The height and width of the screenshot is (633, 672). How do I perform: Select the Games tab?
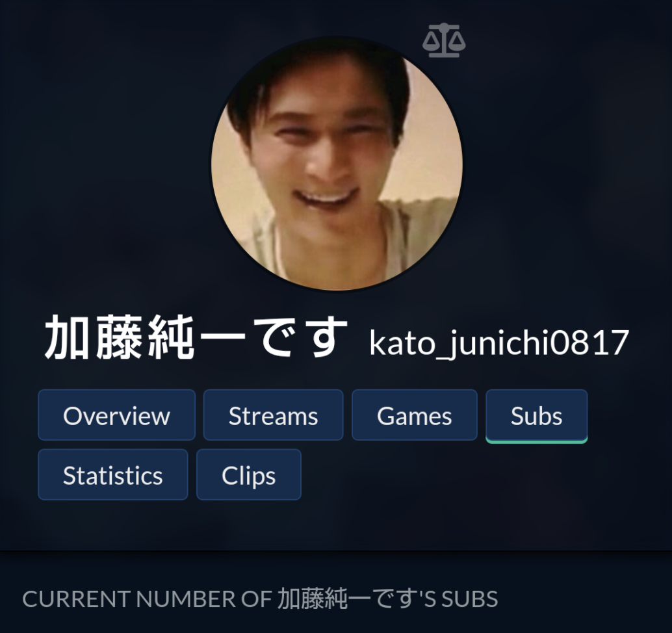[415, 415]
